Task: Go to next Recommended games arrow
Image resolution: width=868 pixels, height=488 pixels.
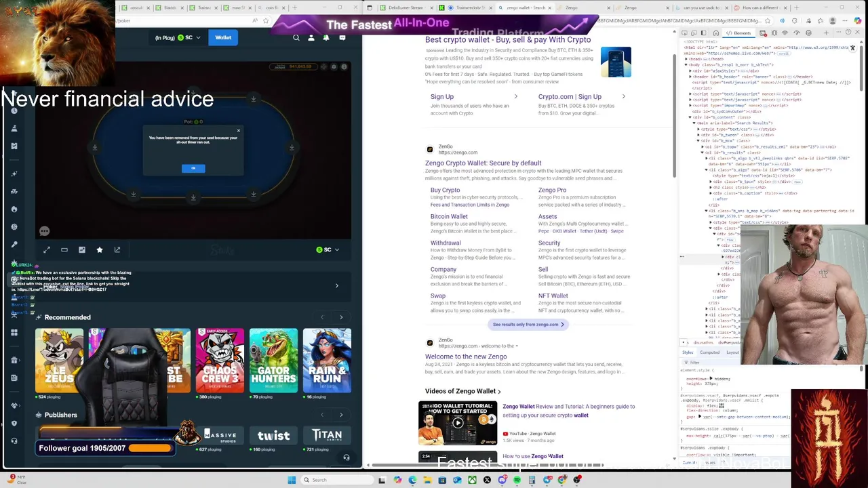Action: coord(341,317)
